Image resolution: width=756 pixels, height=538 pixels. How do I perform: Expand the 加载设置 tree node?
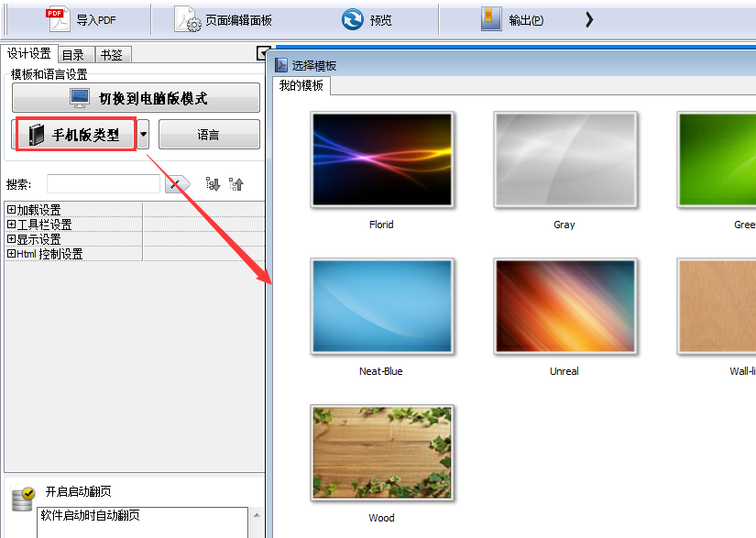click(x=11, y=210)
